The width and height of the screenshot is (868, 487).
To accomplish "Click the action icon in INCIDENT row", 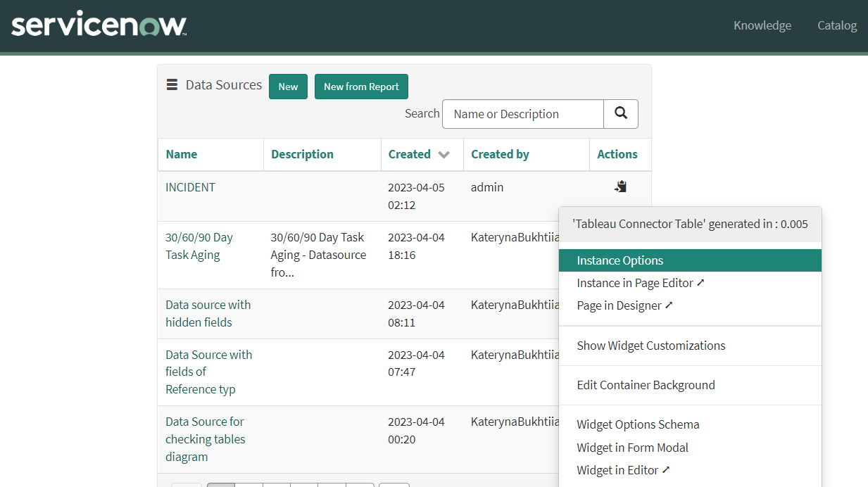I will coord(620,187).
